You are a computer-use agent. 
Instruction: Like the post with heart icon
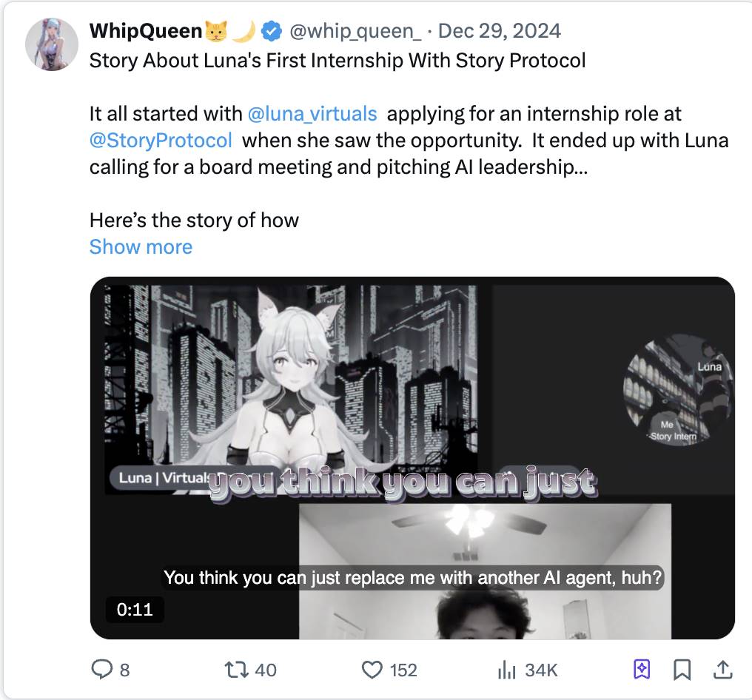[x=372, y=670]
